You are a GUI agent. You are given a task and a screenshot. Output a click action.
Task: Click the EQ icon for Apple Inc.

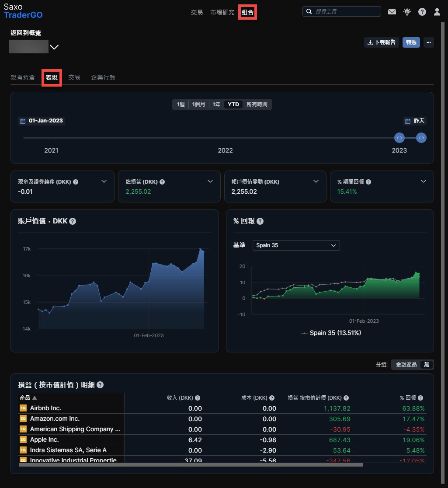point(23,439)
